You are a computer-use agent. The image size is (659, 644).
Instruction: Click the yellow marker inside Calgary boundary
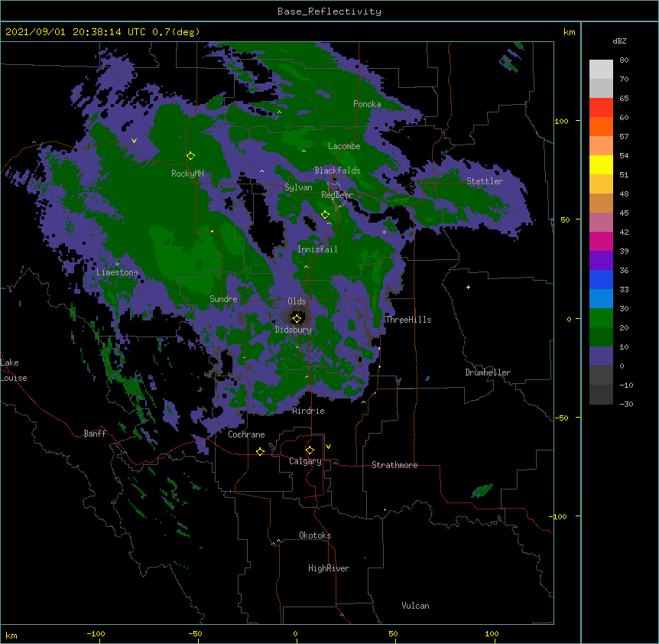click(310, 450)
